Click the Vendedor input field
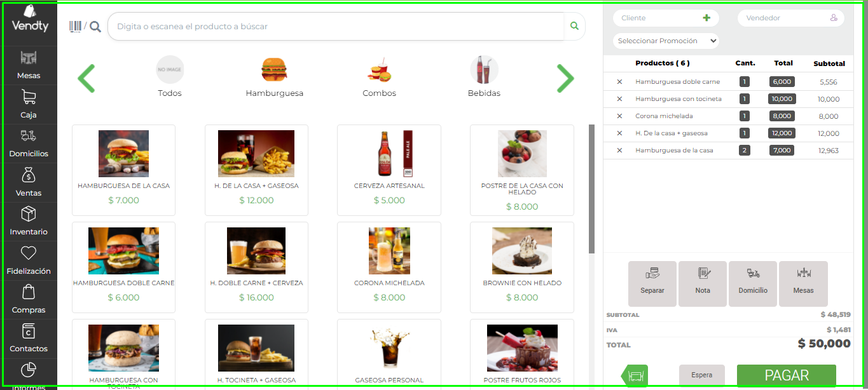Screen dimensions: 868x390 click(x=791, y=18)
